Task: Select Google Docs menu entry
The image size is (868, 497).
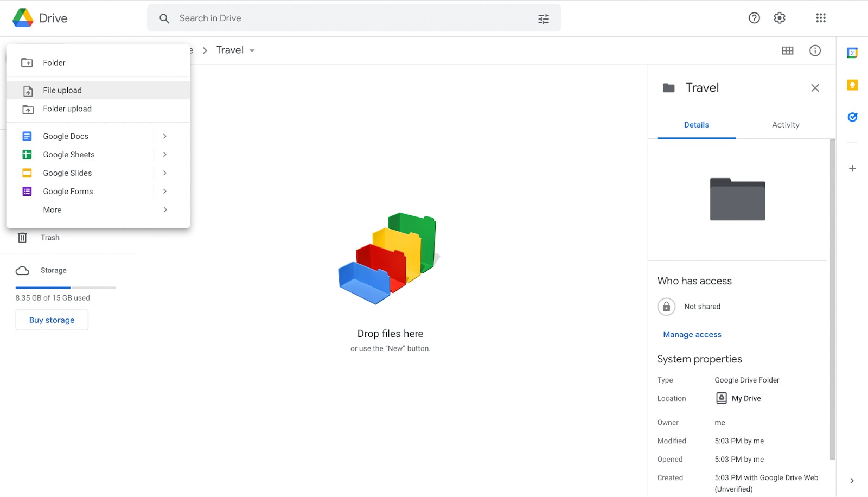Action: point(98,136)
